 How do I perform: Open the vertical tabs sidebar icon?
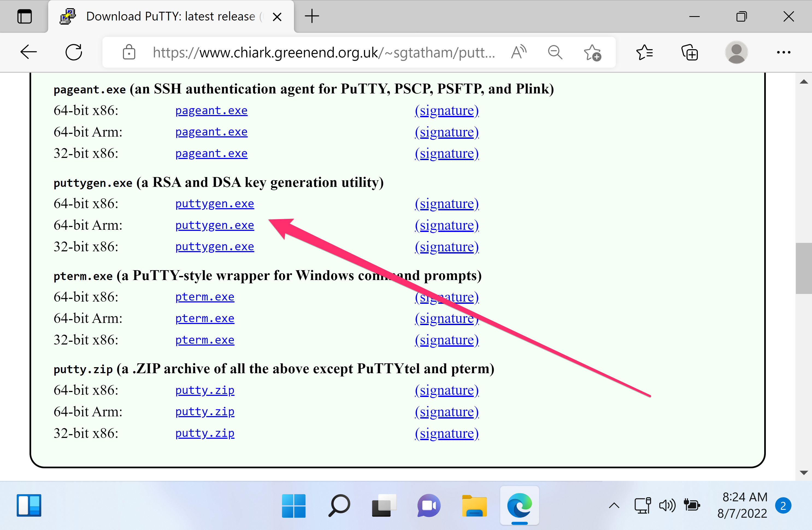[24, 16]
